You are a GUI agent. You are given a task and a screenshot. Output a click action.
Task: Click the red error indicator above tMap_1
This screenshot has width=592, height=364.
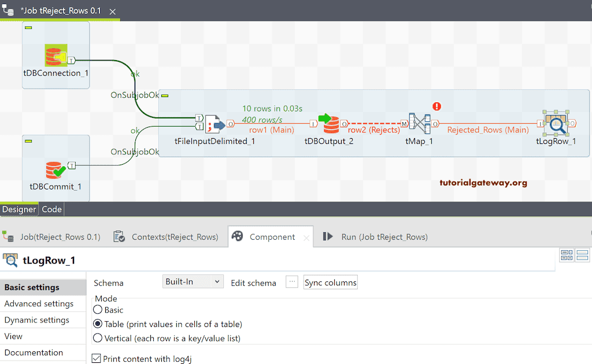(437, 106)
